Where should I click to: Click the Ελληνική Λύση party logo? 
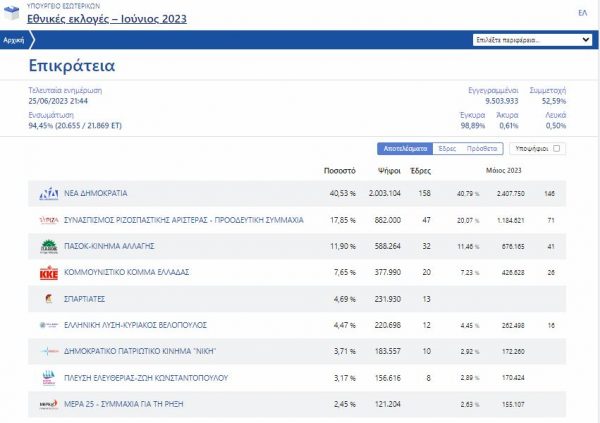pyautogui.click(x=49, y=325)
